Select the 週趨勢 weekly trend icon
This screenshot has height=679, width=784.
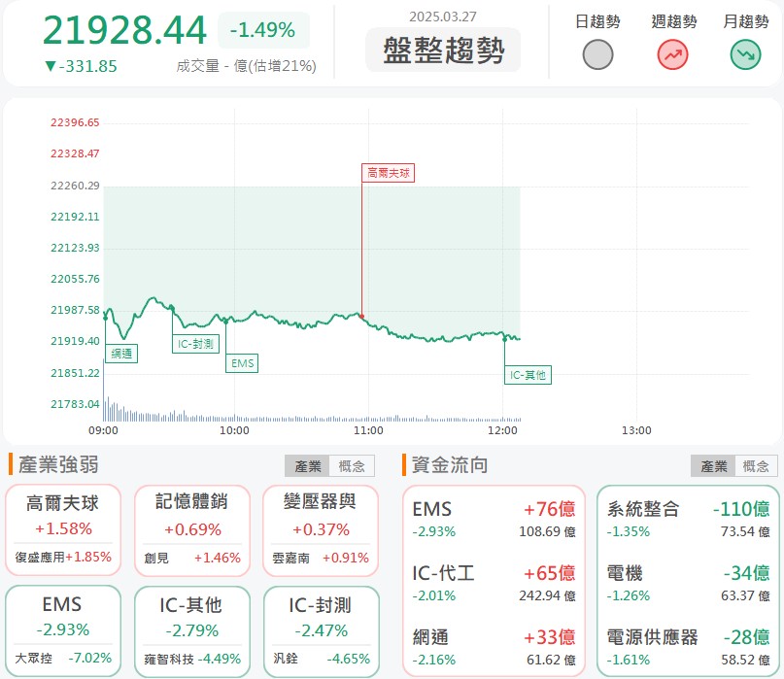[671, 54]
